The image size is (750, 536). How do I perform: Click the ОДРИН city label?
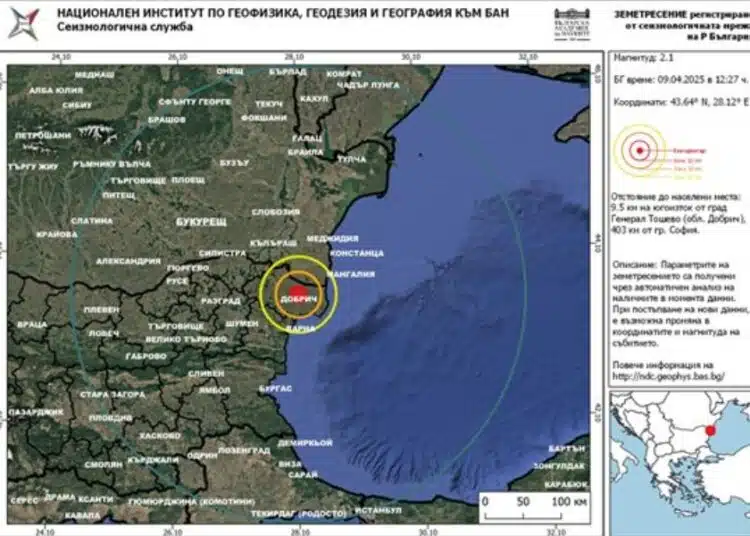coord(202,456)
